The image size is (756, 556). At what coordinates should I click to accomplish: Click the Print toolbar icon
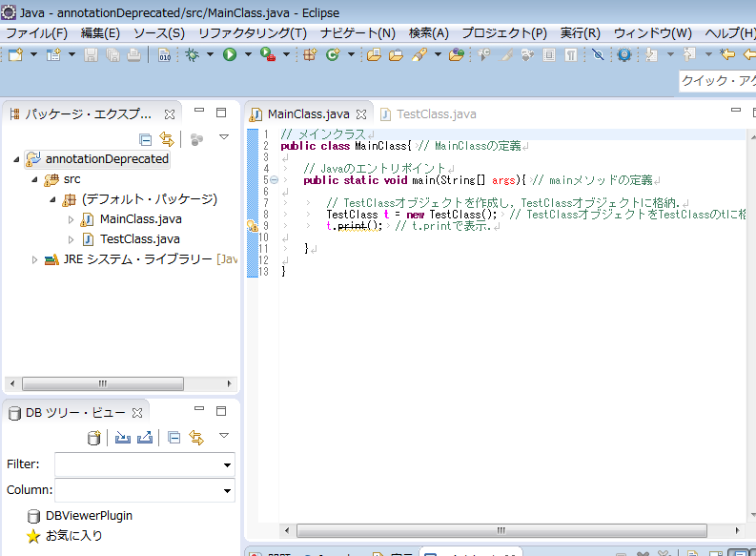click(x=134, y=55)
